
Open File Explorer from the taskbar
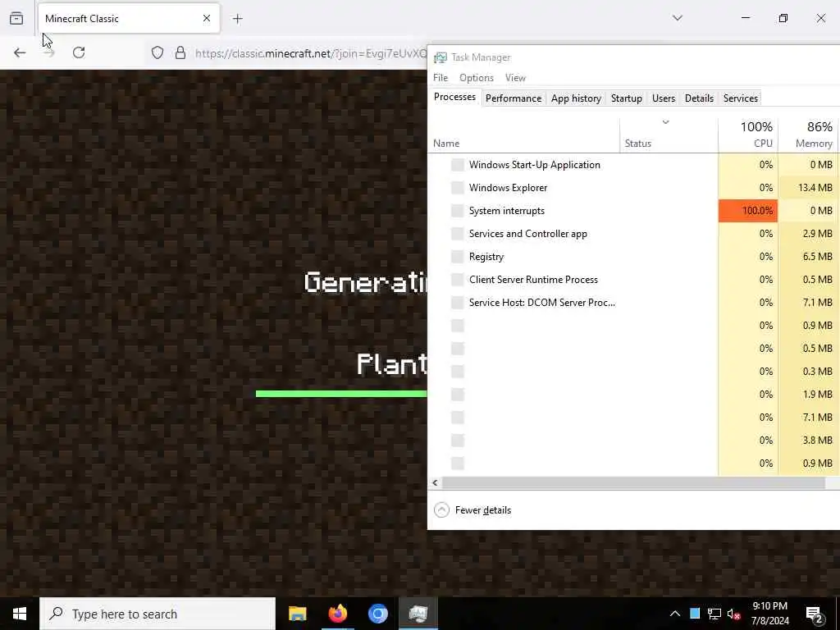[297, 614]
